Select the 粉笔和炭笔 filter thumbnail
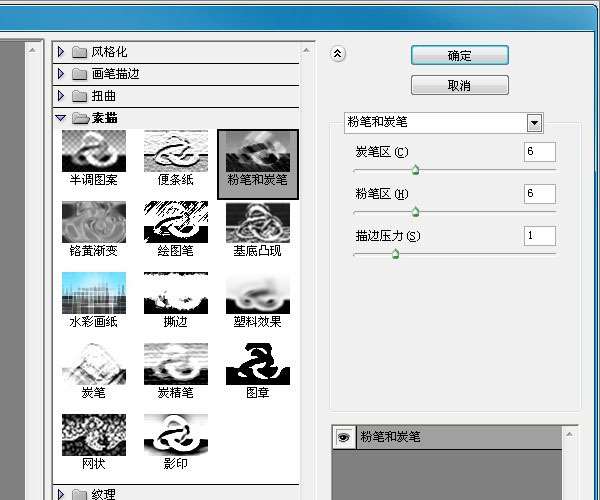This screenshot has height=500, width=600. (x=258, y=151)
